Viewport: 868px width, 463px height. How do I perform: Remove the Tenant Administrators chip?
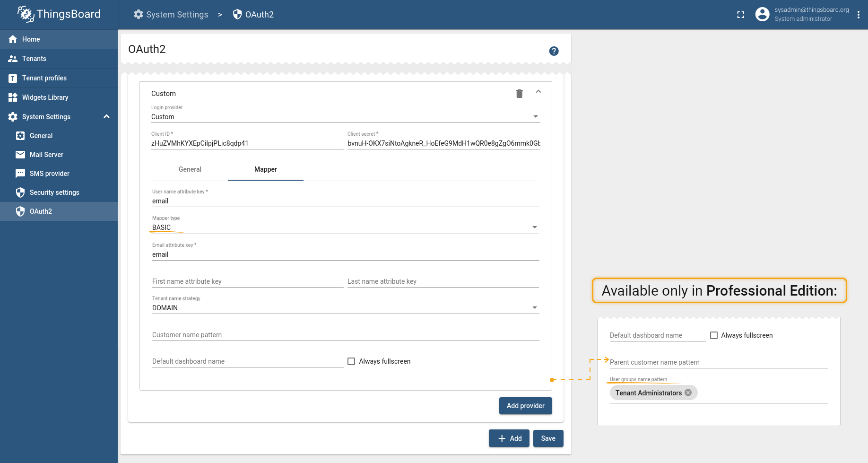[x=688, y=393]
